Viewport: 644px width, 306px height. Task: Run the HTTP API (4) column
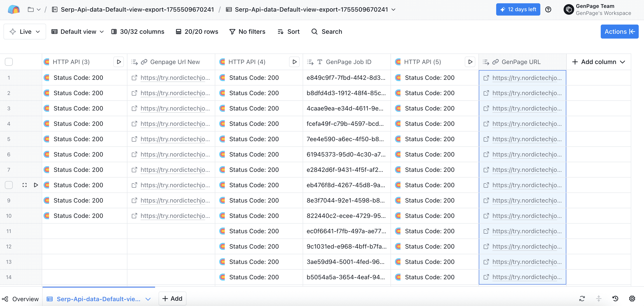click(295, 62)
